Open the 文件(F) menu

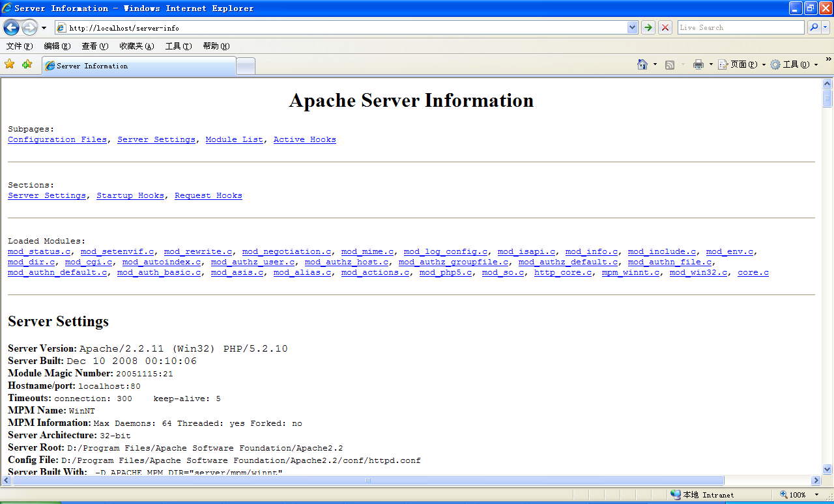[x=19, y=46]
